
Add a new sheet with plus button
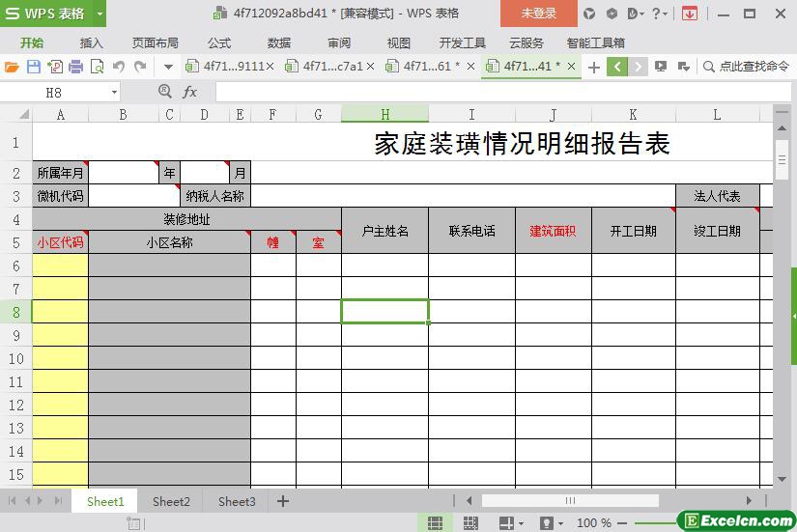coord(283,501)
